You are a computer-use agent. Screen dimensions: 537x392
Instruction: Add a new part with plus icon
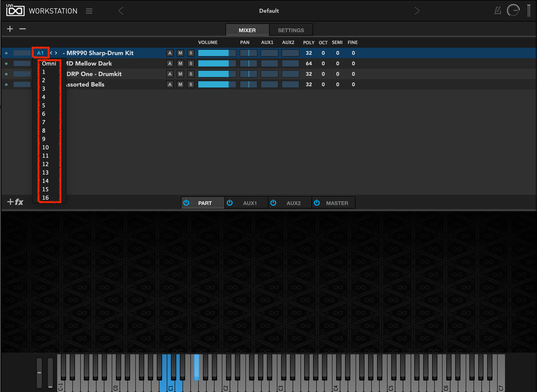tap(10, 29)
